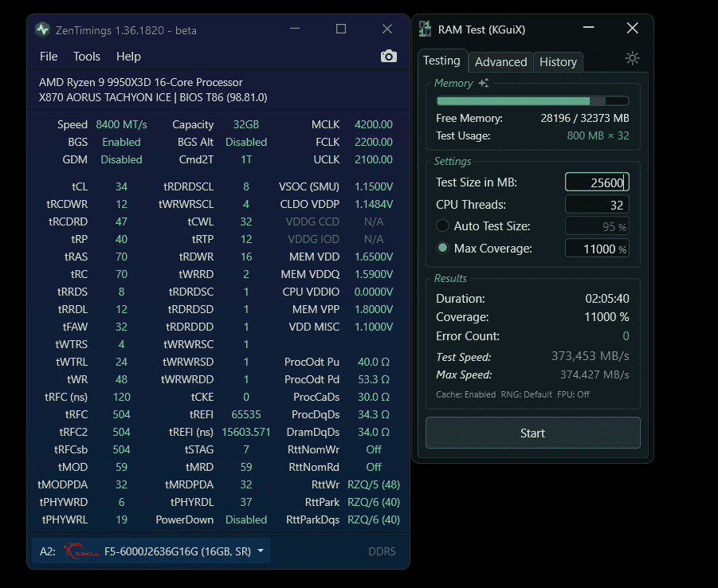
Task: Select the Max Coverage radio button
Action: coord(442,249)
